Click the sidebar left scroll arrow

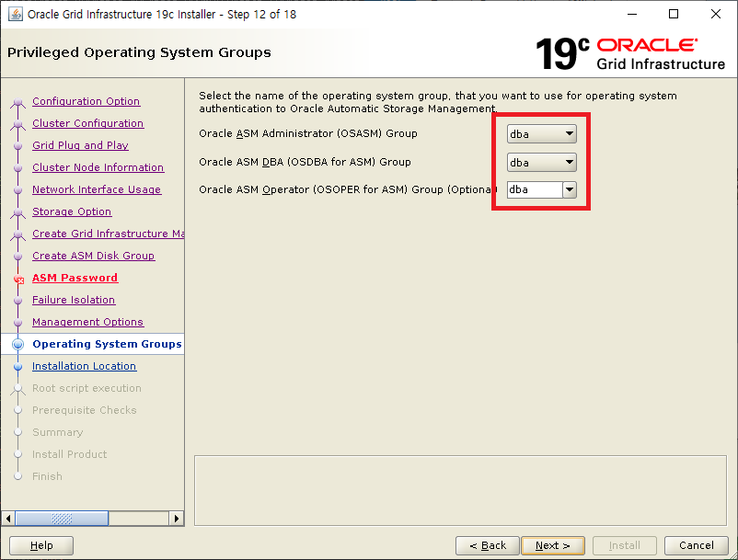pyautogui.click(x=8, y=519)
